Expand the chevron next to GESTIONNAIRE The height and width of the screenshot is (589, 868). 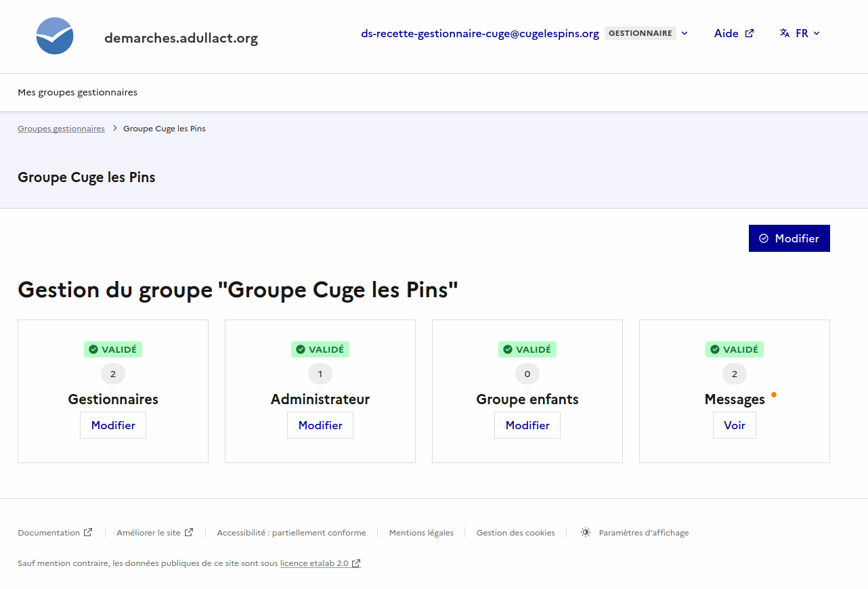coord(685,33)
